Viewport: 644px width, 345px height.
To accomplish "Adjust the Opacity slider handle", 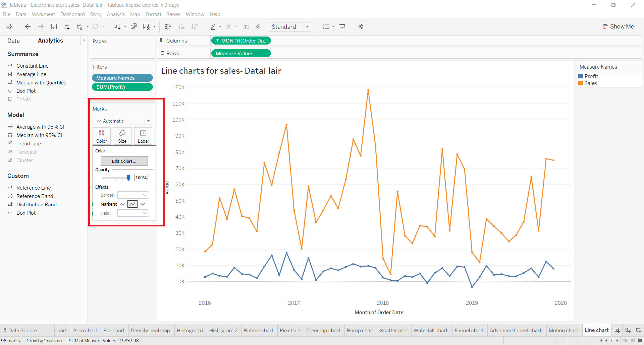I will pos(128,178).
